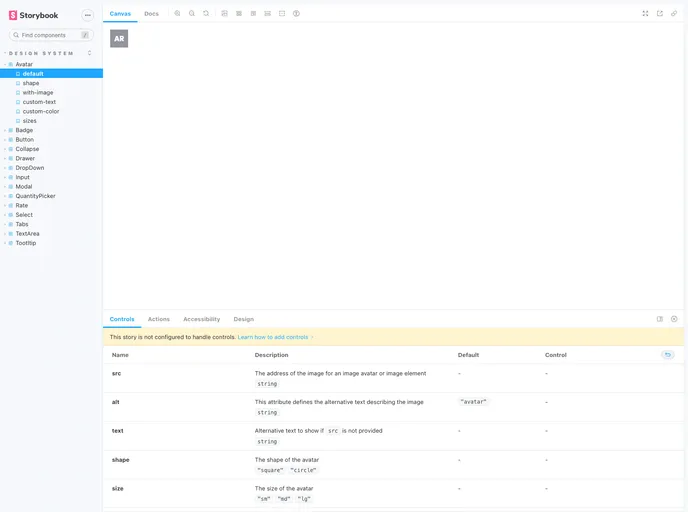The height and width of the screenshot is (512, 688).
Task: Change the preview background
Action: coord(224,14)
